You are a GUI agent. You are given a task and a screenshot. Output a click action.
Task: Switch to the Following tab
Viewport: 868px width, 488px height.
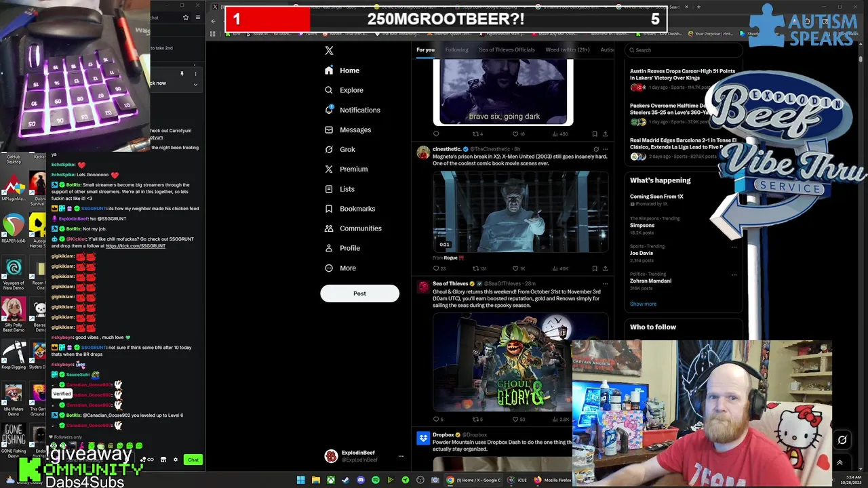[456, 49]
